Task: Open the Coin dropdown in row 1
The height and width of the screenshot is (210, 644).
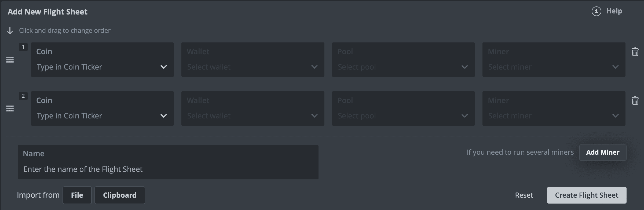Action: point(102,60)
